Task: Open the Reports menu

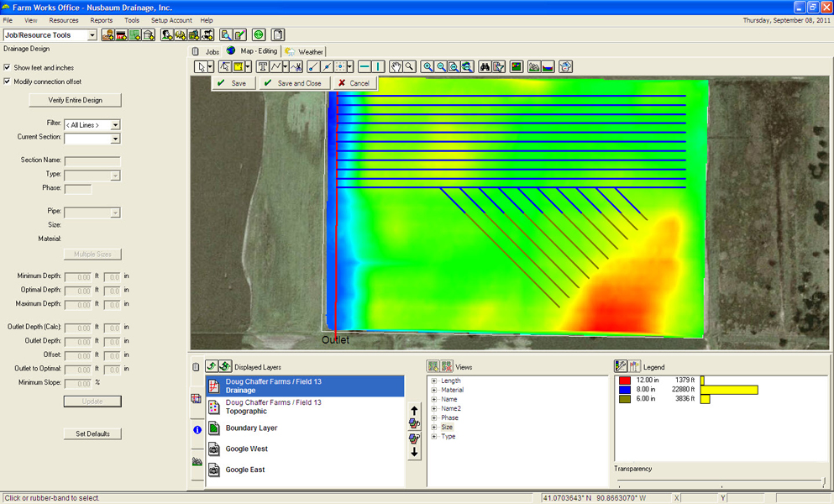Action: click(x=101, y=20)
